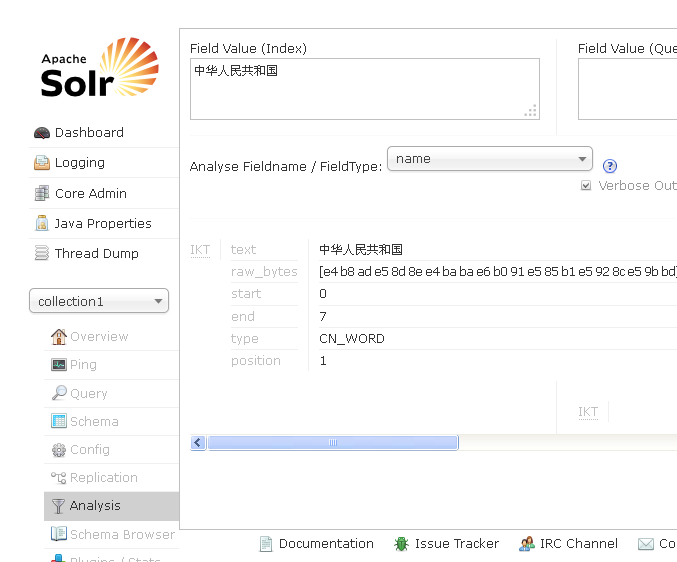Open Dashboard via its gauge icon
The image size is (677, 562).
(x=42, y=133)
